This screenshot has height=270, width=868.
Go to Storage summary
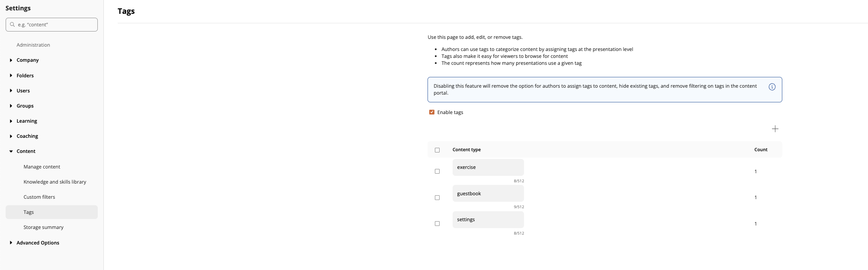(43, 227)
